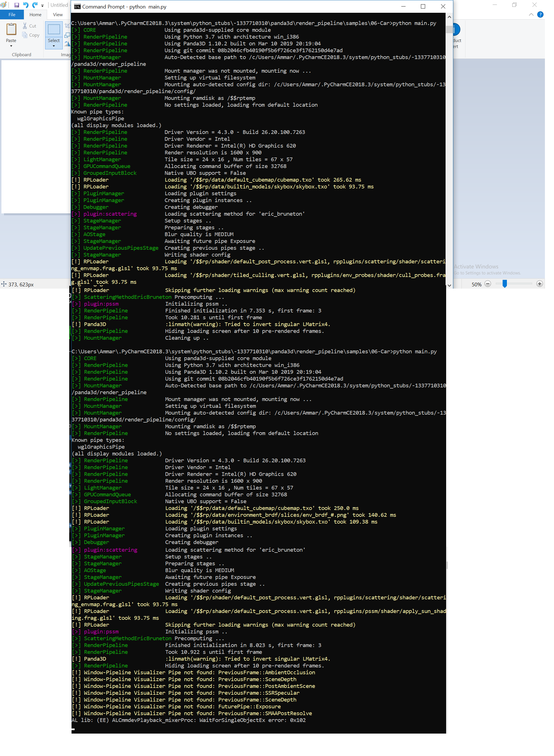Viewport: 554px width, 756px height.
Task: Open the File menu
Action: tap(12, 15)
